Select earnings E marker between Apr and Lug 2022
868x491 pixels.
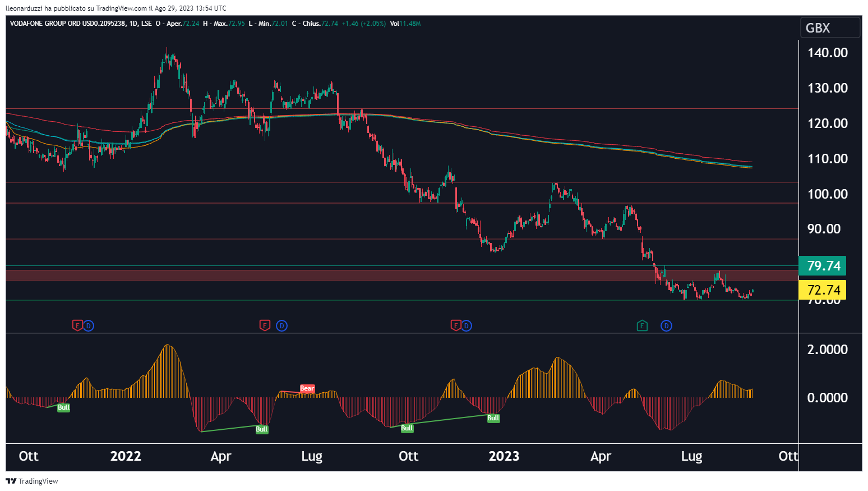(265, 325)
